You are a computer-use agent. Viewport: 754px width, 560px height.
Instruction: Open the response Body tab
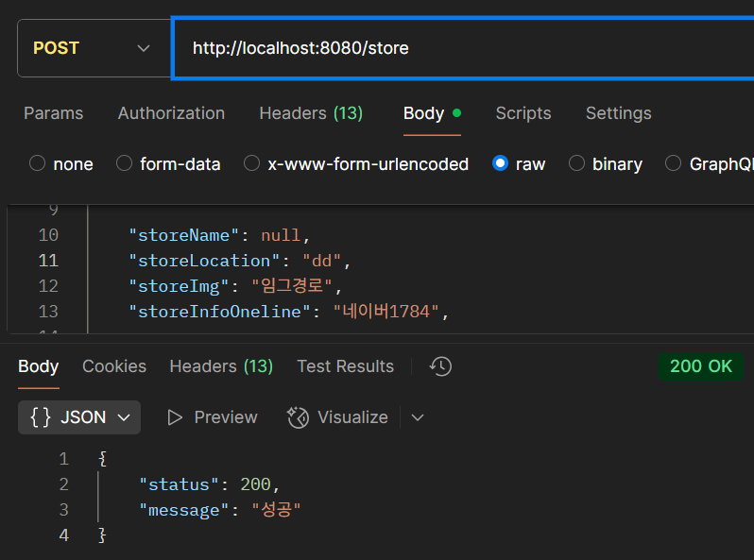click(x=39, y=366)
